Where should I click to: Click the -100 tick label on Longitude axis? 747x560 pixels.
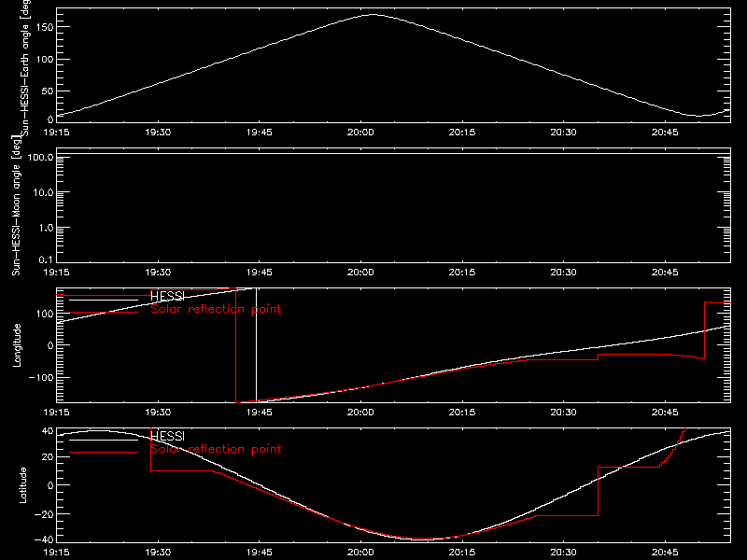tap(41, 377)
